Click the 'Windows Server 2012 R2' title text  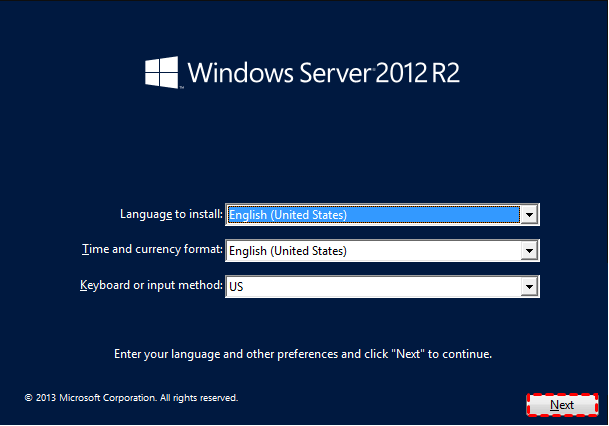(x=324, y=73)
